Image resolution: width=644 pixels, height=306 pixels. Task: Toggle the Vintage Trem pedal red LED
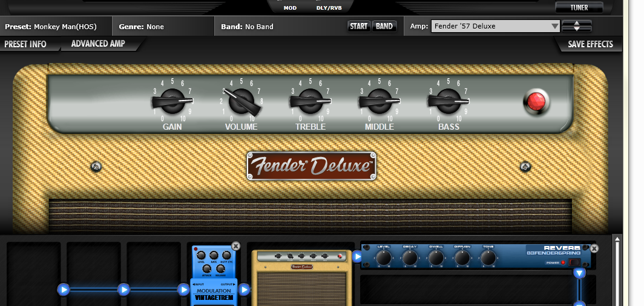(196, 249)
